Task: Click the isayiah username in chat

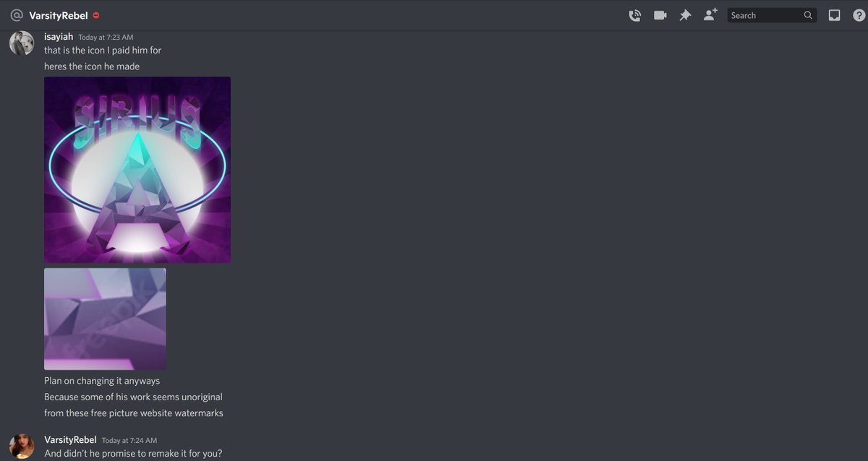Action: [x=59, y=36]
